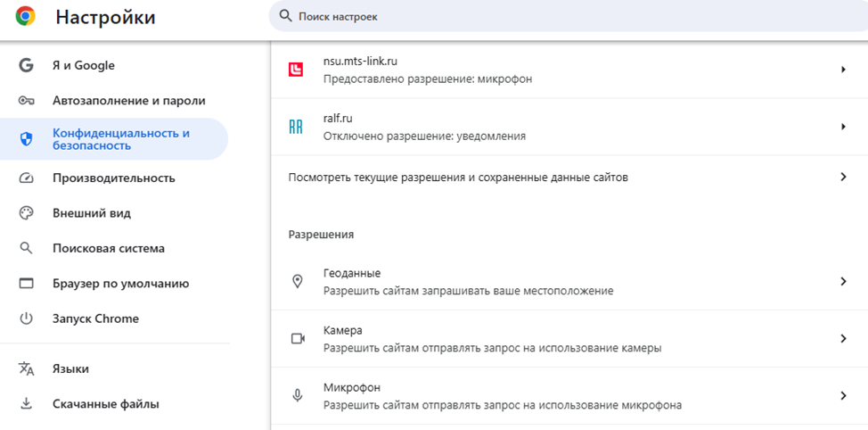
Task: Click the palette icon for Внешний вид
Action: pyautogui.click(x=26, y=213)
